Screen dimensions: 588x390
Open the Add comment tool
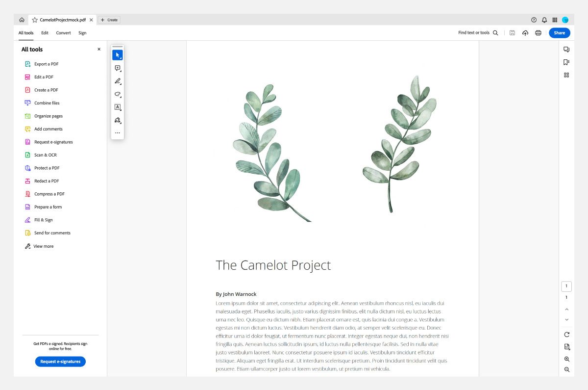click(x=117, y=68)
